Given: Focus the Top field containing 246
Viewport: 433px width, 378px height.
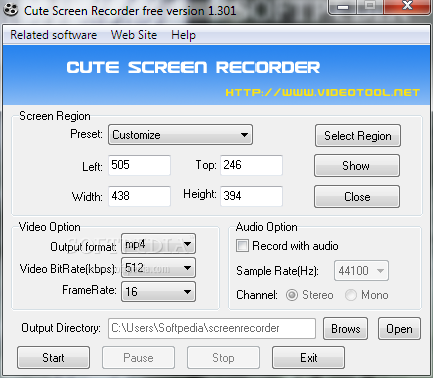Looking at the screenshot, I should 251,165.
